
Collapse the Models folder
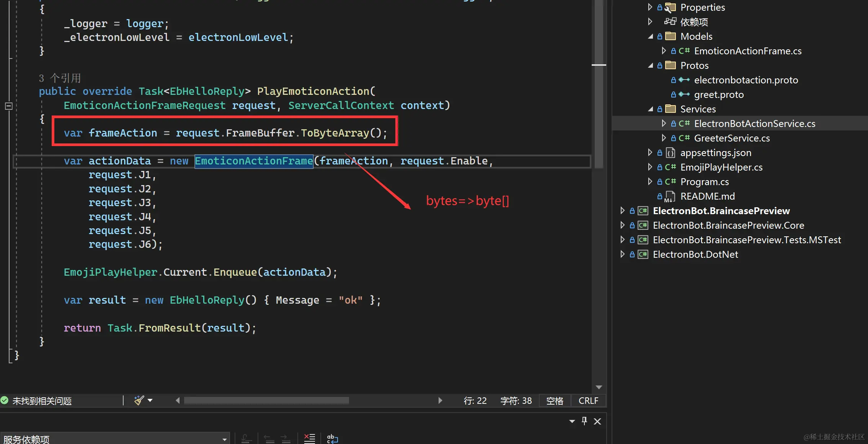[650, 36]
